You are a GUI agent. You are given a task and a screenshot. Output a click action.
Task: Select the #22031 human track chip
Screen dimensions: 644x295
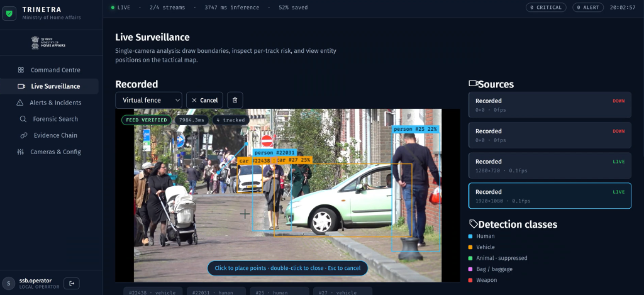click(x=216, y=292)
